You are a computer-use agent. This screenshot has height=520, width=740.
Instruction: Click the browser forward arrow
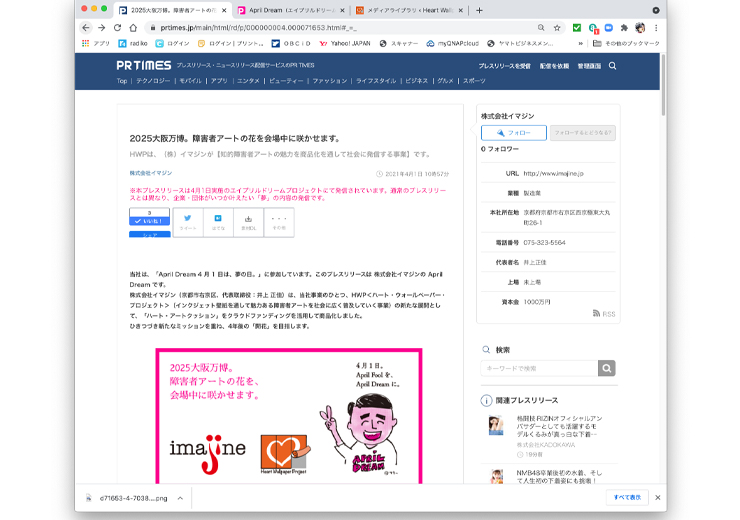pyautogui.click(x=101, y=28)
